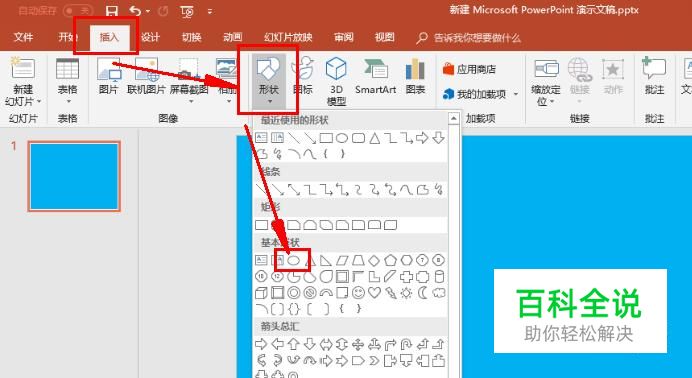Select the moon shape
This screenshot has height=378, width=692.
tap(422, 293)
